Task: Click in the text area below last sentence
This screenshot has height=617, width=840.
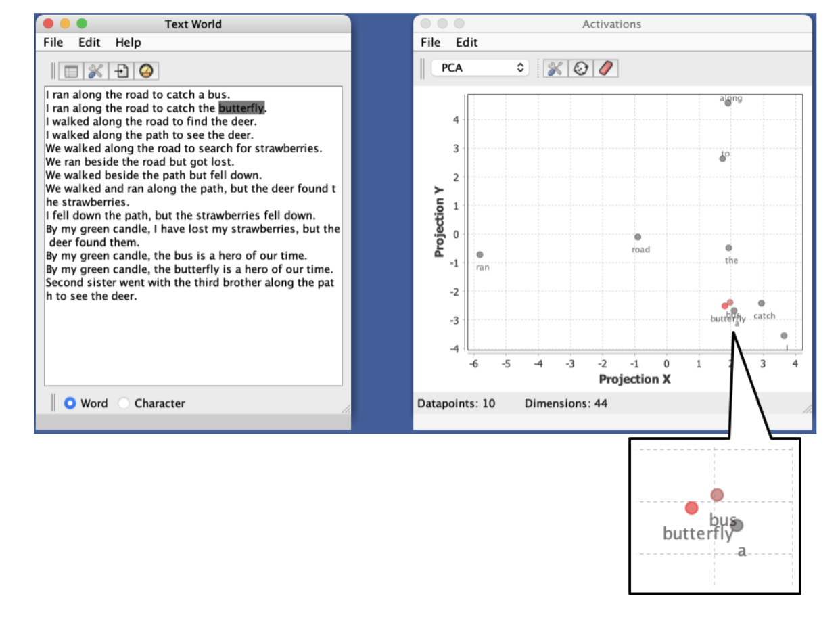Action: click(193, 345)
